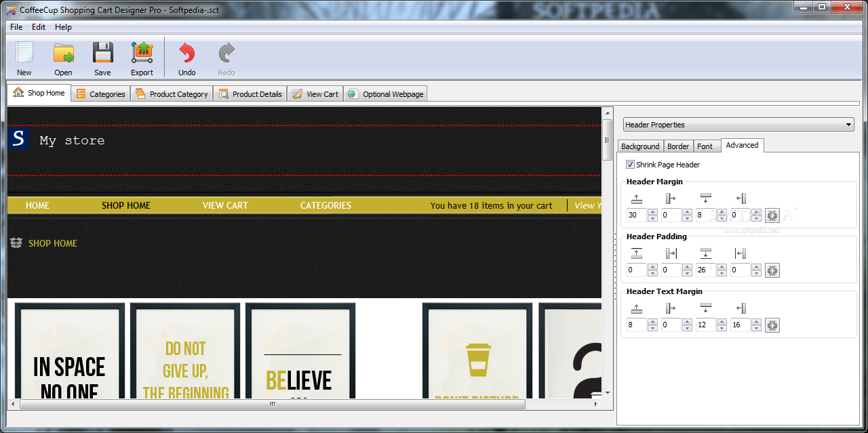Open the Edit menu
This screenshot has height=433, width=868.
coord(39,27)
